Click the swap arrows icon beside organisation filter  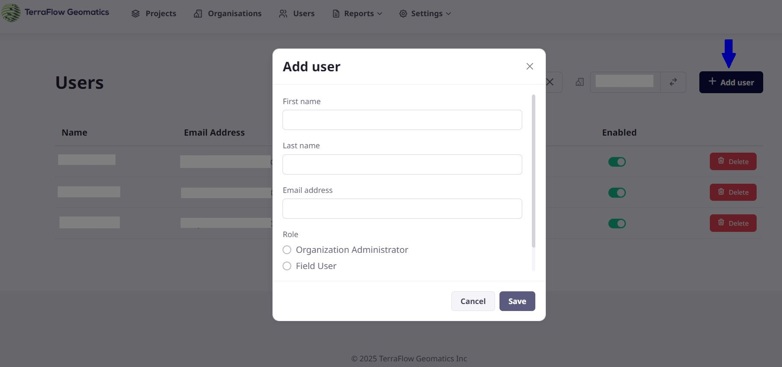pos(673,82)
